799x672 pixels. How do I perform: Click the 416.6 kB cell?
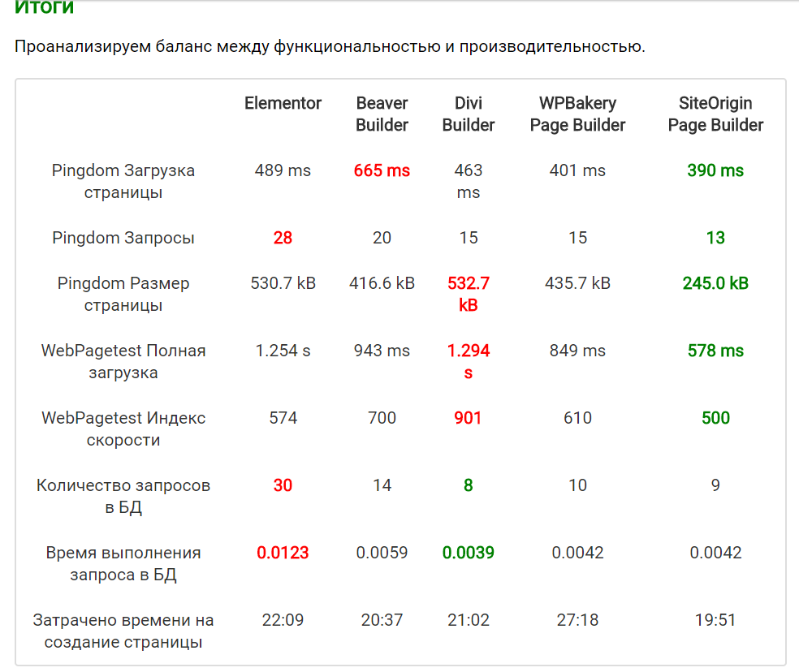(382, 282)
